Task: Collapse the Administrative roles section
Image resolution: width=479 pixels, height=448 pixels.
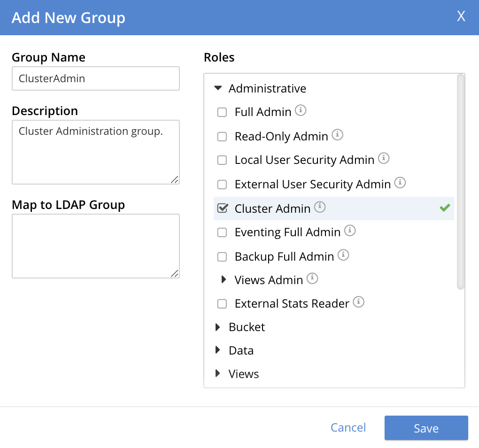Action: coord(218,88)
